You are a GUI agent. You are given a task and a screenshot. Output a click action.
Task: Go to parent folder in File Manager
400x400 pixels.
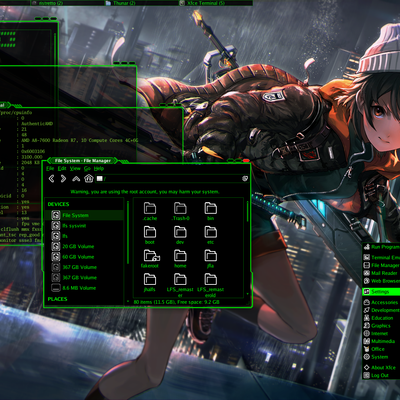point(76,179)
